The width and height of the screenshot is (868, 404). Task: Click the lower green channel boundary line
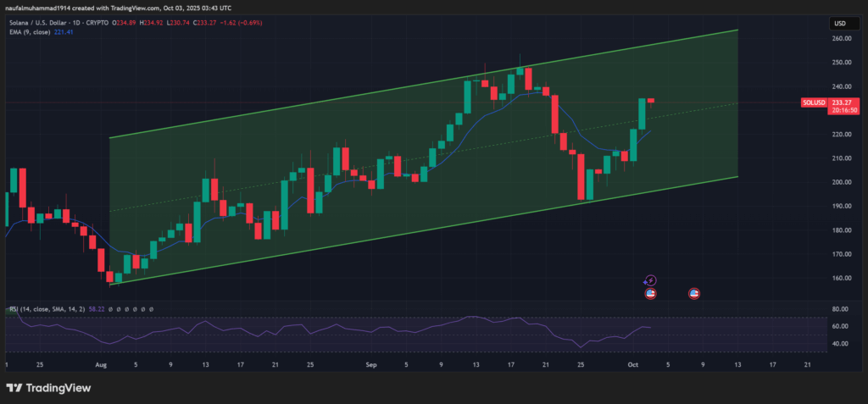click(x=424, y=230)
